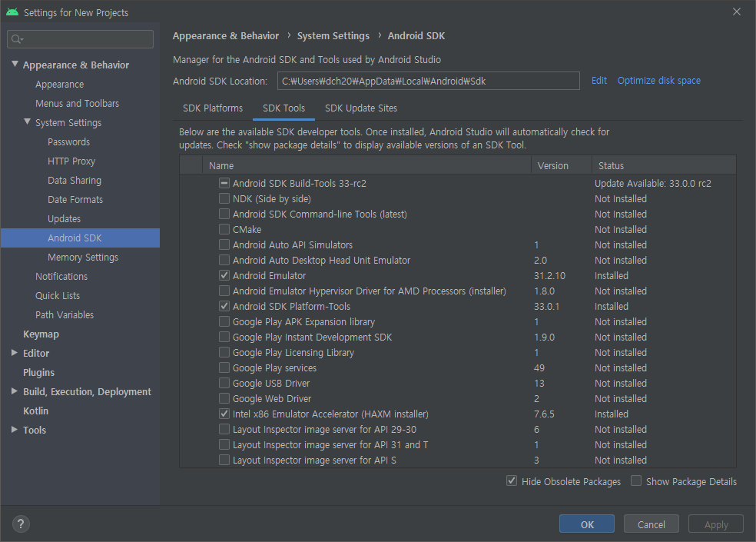Open Plugins settings
Image resolution: width=756 pixels, height=542 pixels.
(38, 373)
